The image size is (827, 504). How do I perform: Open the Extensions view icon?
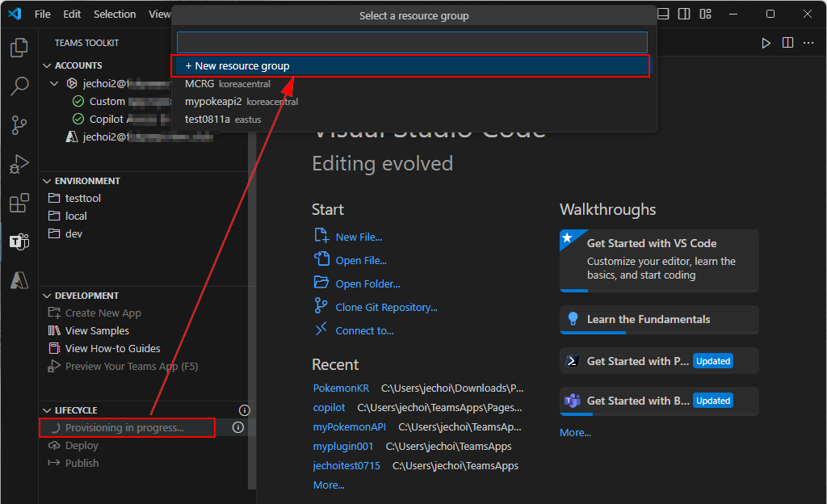tap(19, 203)
